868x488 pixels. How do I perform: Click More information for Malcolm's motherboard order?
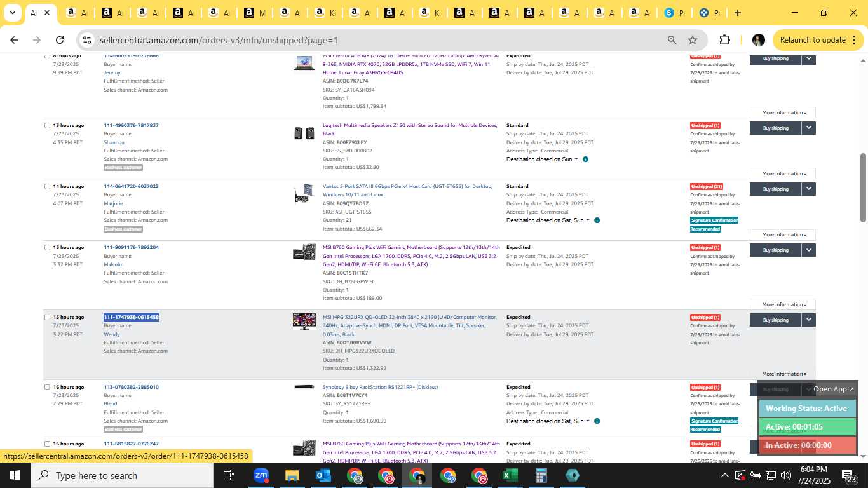coord(783,304)
